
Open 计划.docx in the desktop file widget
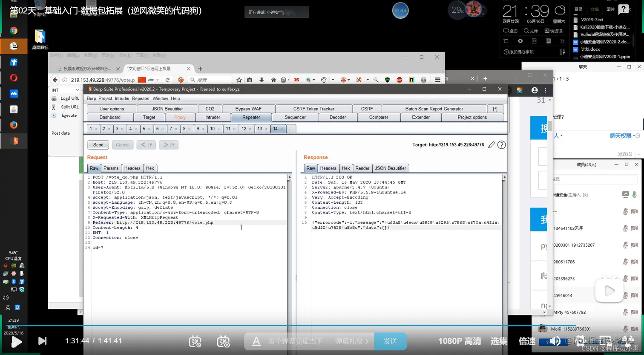(590, 49)
